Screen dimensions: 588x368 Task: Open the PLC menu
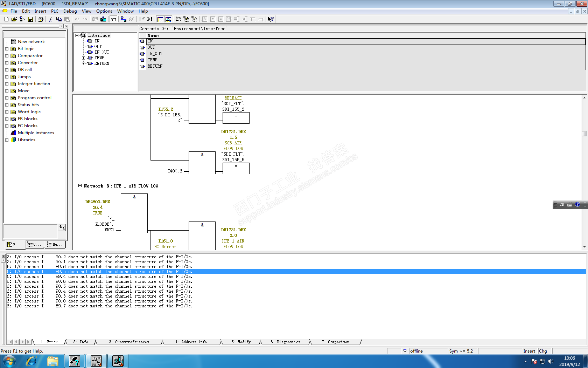click(x=55, y=11)
